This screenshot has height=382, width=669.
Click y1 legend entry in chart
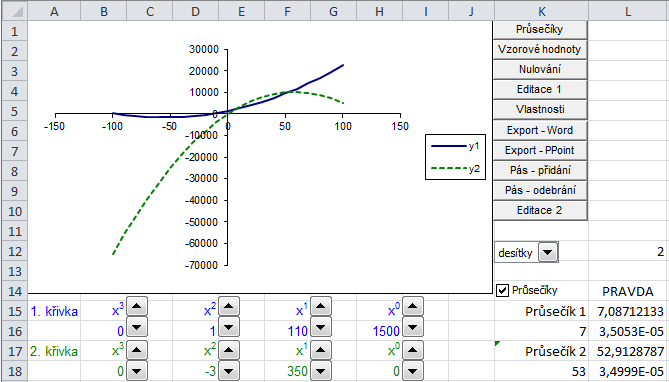point(456,146)
